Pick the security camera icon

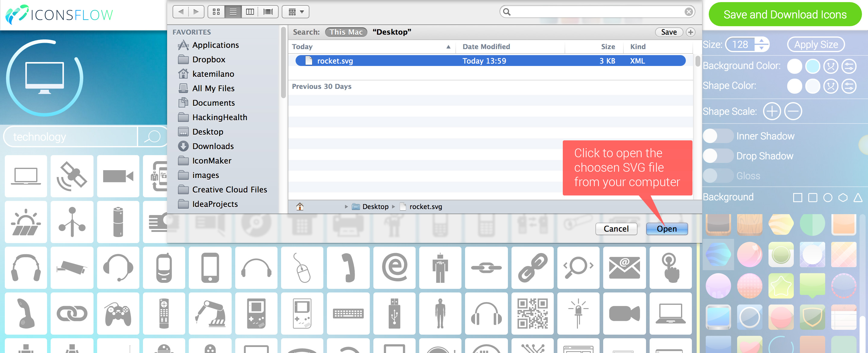72,267
